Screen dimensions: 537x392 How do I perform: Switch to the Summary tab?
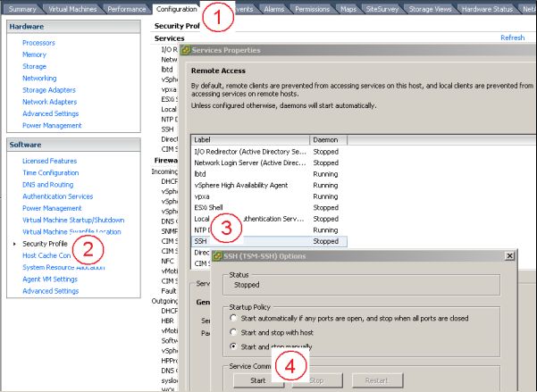[x=22, y=9]
